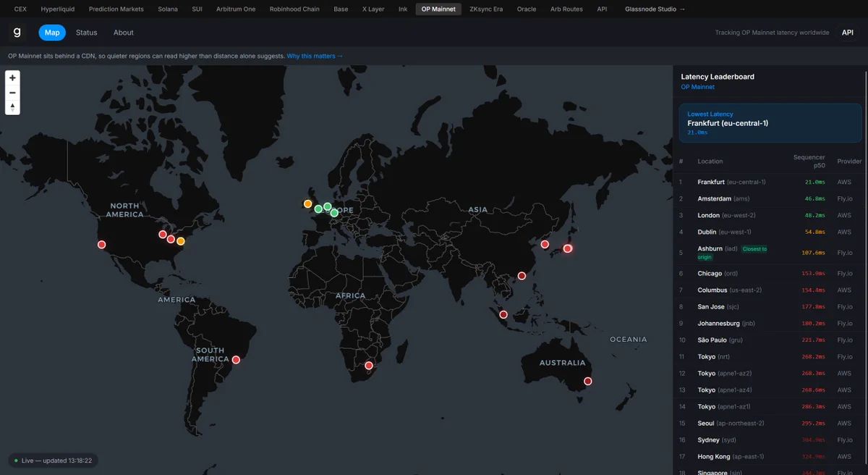Open the Glassnode Studio link
868x475 pixels.
[655, 9]
